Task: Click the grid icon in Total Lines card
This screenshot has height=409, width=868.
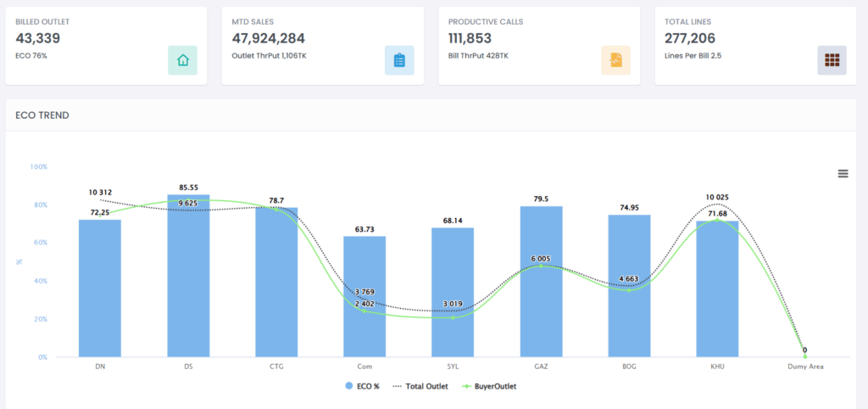Action: 832,60
